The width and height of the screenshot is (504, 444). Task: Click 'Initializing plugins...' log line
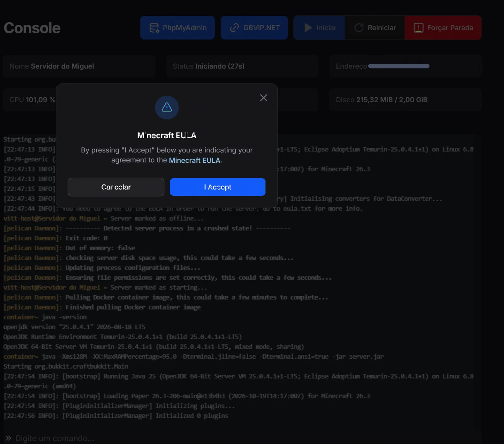coord(119,406)
